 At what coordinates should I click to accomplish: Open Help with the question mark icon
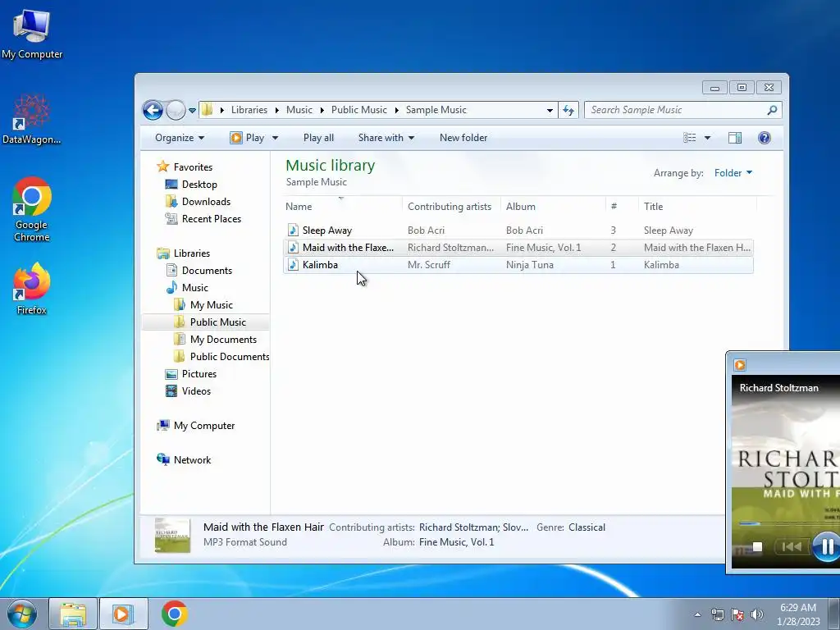point(765,138)
